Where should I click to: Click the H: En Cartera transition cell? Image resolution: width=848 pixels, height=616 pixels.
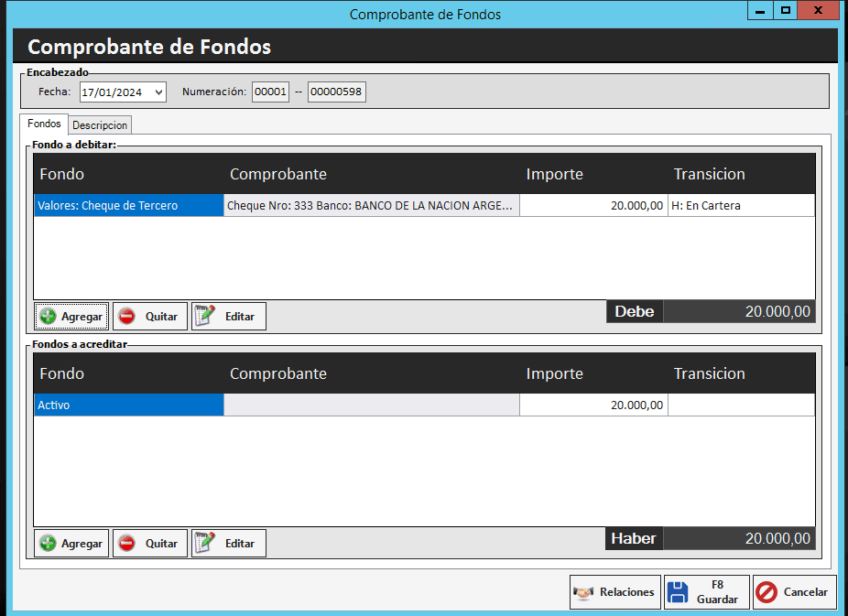pyautogui.click(x=740, y=206)
